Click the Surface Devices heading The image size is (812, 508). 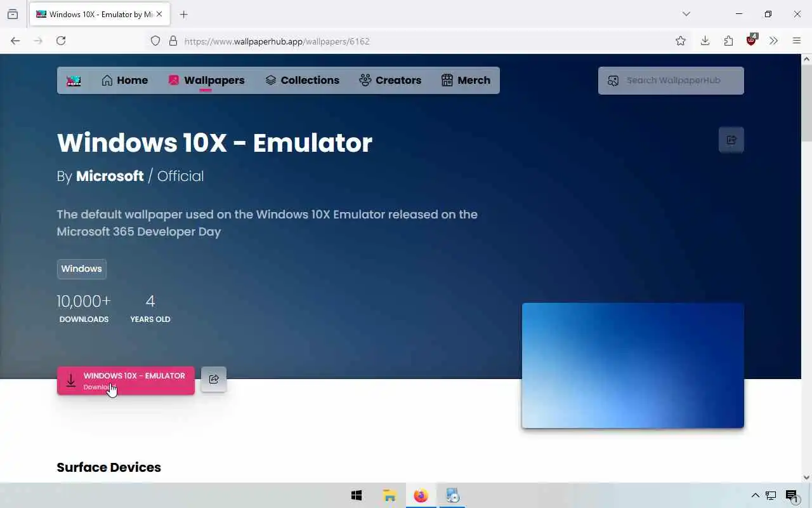coord(109,467)
